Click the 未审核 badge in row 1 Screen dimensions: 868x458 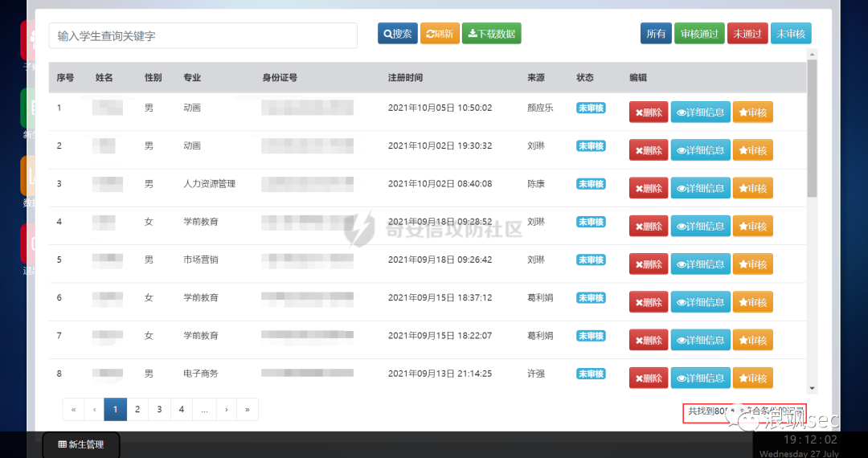[591, 108]
